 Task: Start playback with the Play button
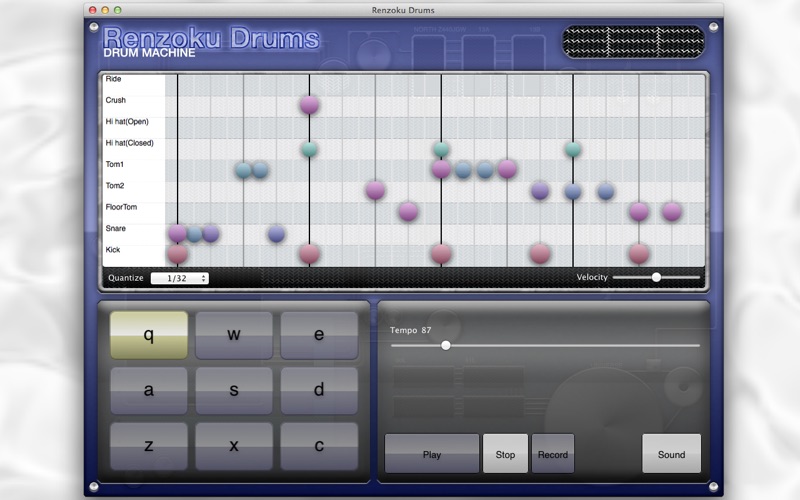click(432, 454)
